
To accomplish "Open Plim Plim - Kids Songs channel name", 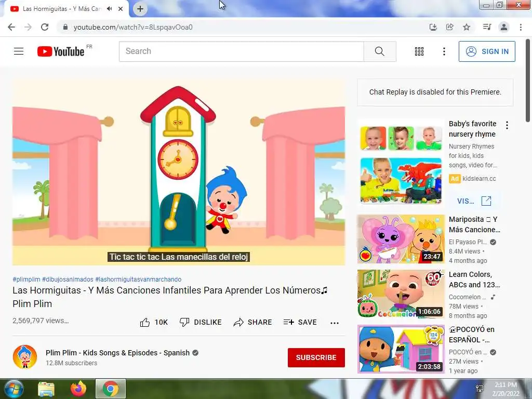I will [x=117, y=353].
